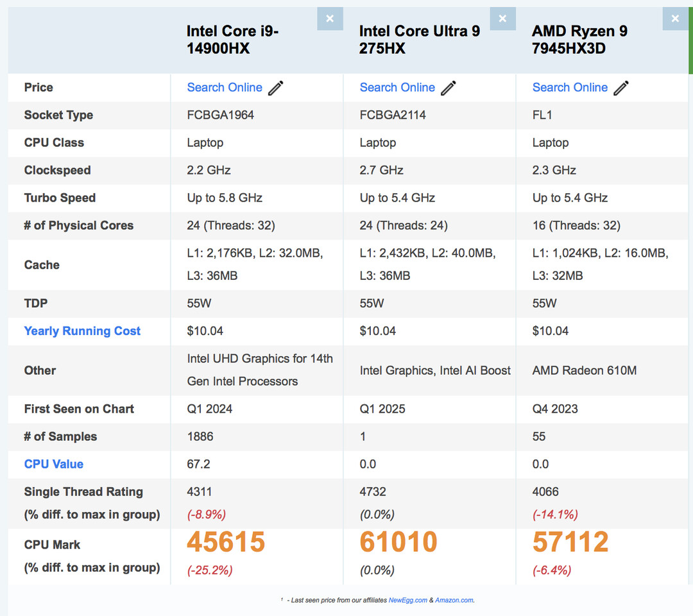
Task: Click the AMD Ryzen 9 7945HX3D heading
Action: 579,40
